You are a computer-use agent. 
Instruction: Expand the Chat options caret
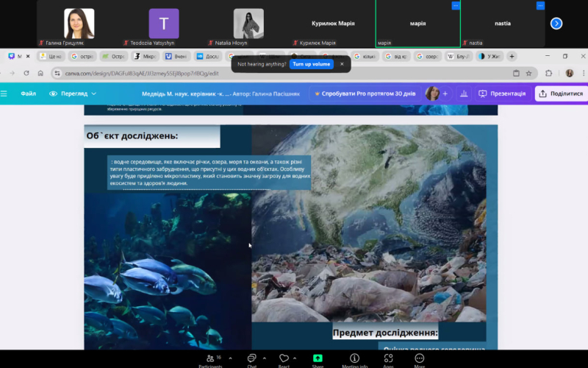pyautogui.click(x=265, y=358)
